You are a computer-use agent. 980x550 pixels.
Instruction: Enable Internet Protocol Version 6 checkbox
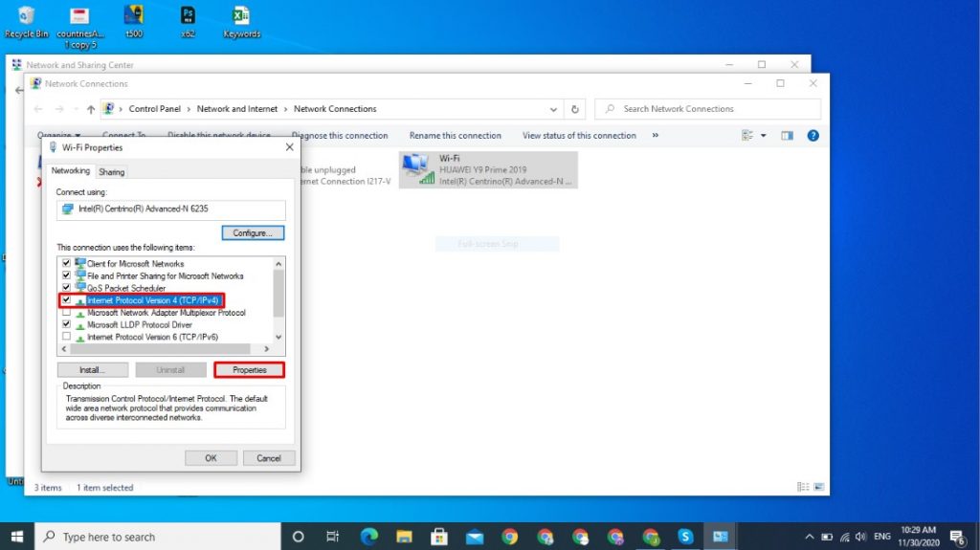coord(66,337)
